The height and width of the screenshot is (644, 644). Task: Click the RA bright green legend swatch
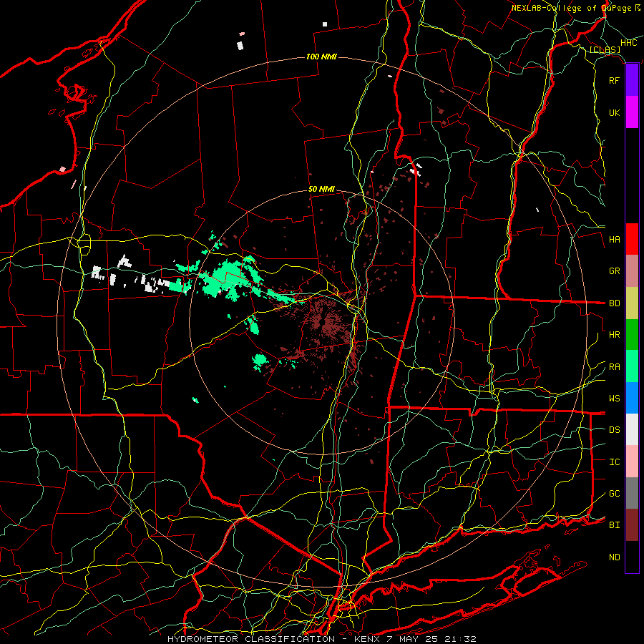point(632,366)
